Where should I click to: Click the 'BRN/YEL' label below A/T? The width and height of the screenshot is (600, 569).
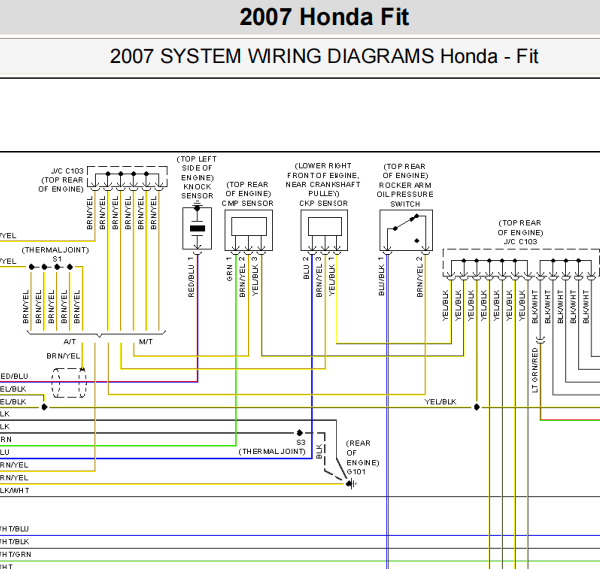pos(63,356)
